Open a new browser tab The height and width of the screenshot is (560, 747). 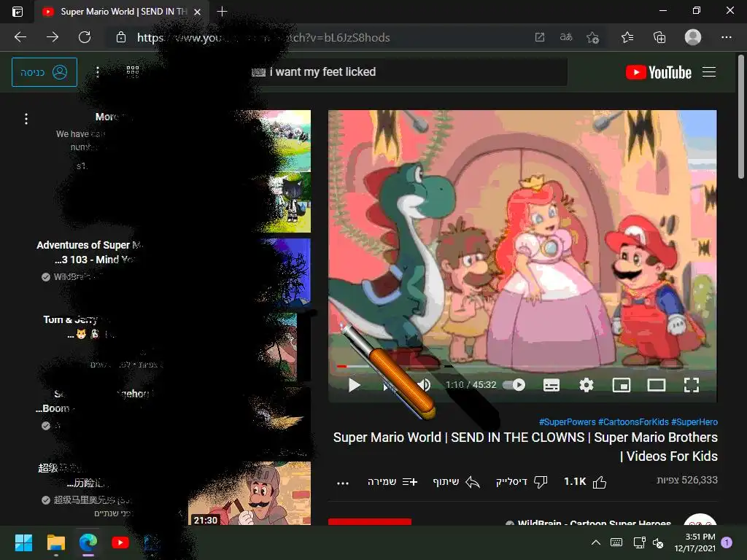point(222,12)
